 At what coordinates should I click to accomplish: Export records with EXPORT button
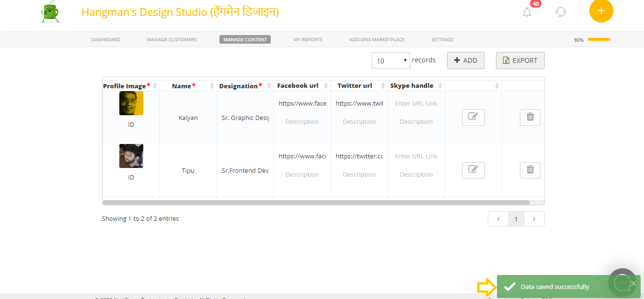(x=520, y=60)
